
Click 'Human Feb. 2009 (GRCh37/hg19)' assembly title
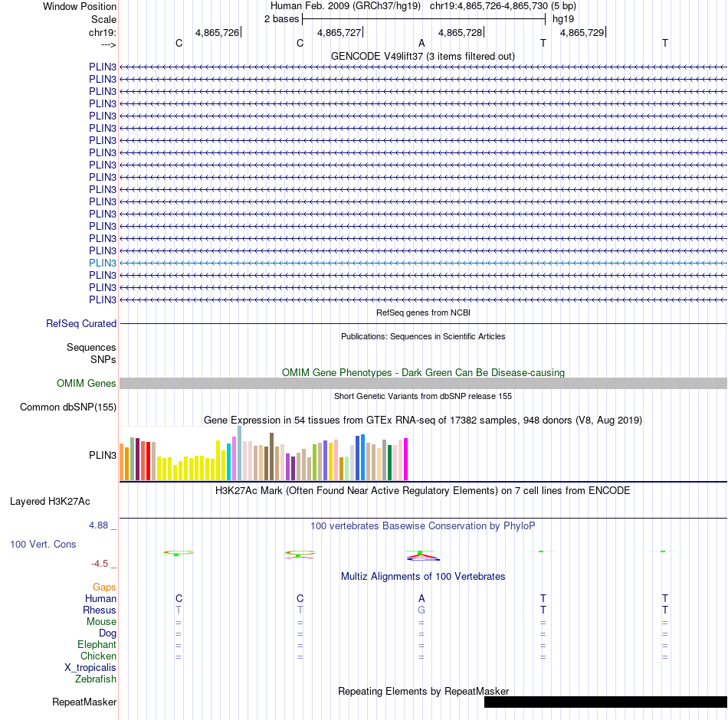pos(346,6)
